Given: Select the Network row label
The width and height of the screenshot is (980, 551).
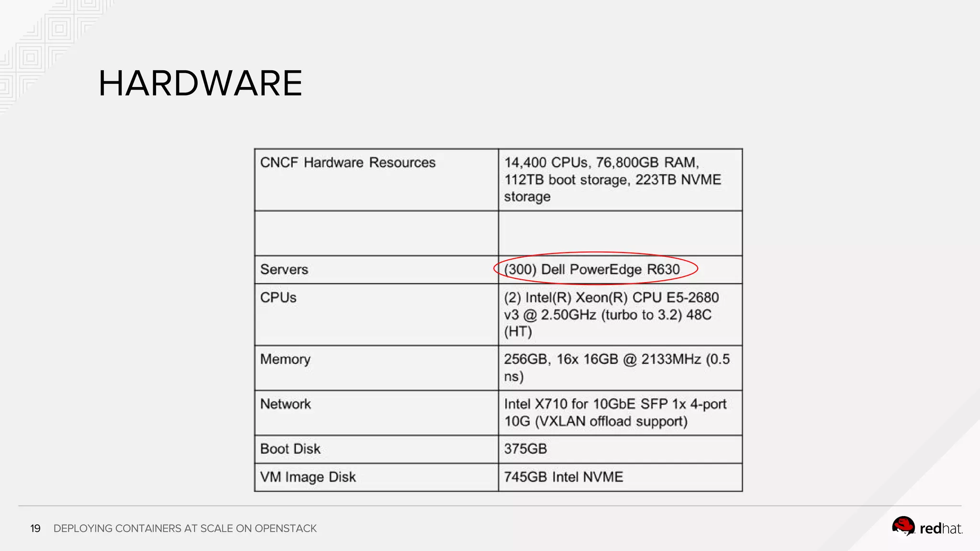Looking at the screenshot, I should point(286,404).
